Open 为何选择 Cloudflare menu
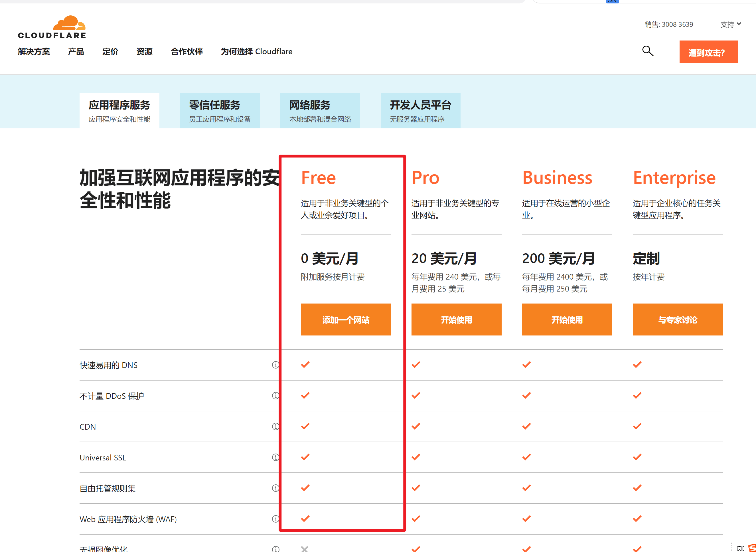The image size is (756, 552). pyautogui.click(x=257, y=51)
